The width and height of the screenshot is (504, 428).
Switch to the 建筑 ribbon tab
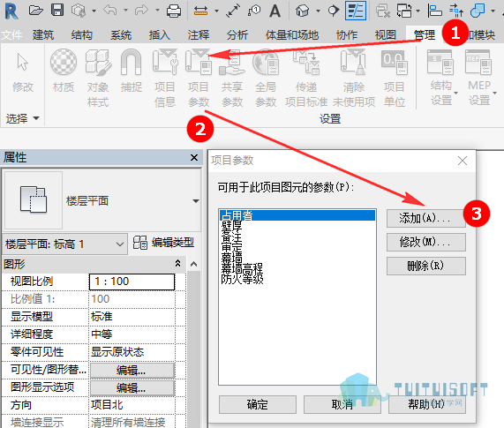click(x=43, y=34)
